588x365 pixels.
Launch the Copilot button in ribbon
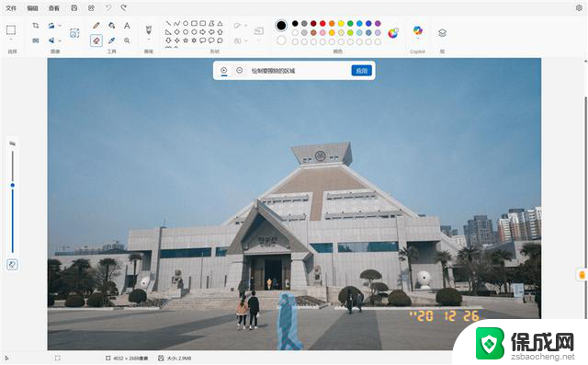click(x=417, y=30)
